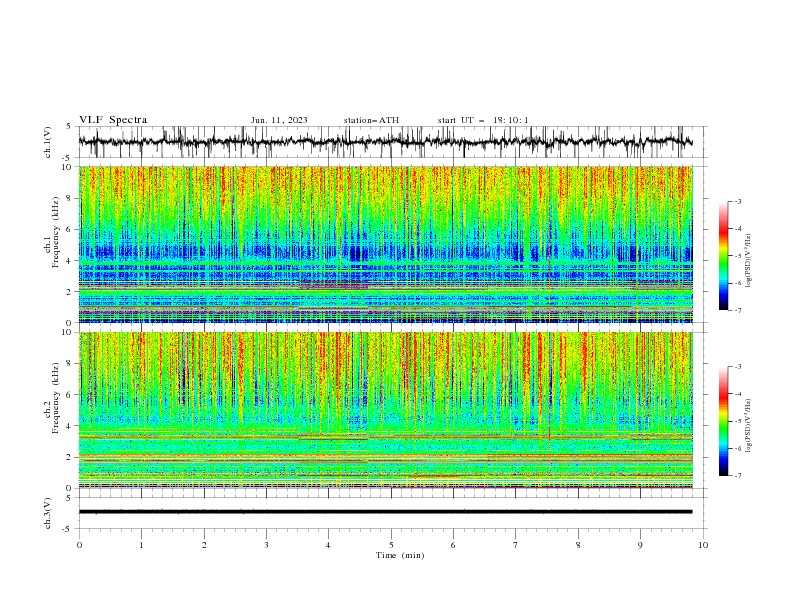Click time axis tick label "8"
Screen dimensions: 792x612
click(578, 545)
